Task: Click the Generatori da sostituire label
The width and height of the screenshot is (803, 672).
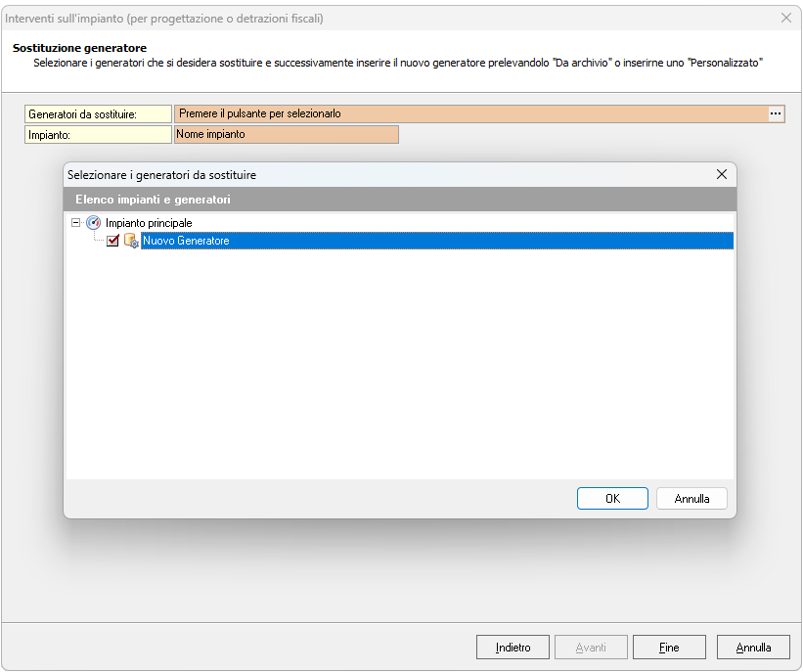Action: [98, 114]
